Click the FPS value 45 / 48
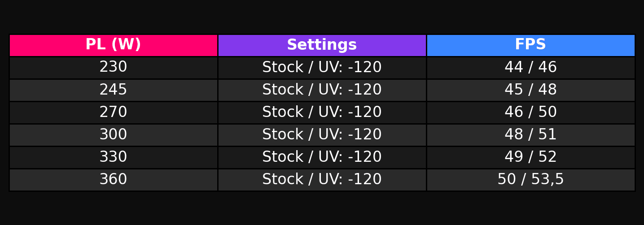Viewport: 644px width, 225px height. click(530, 90)
